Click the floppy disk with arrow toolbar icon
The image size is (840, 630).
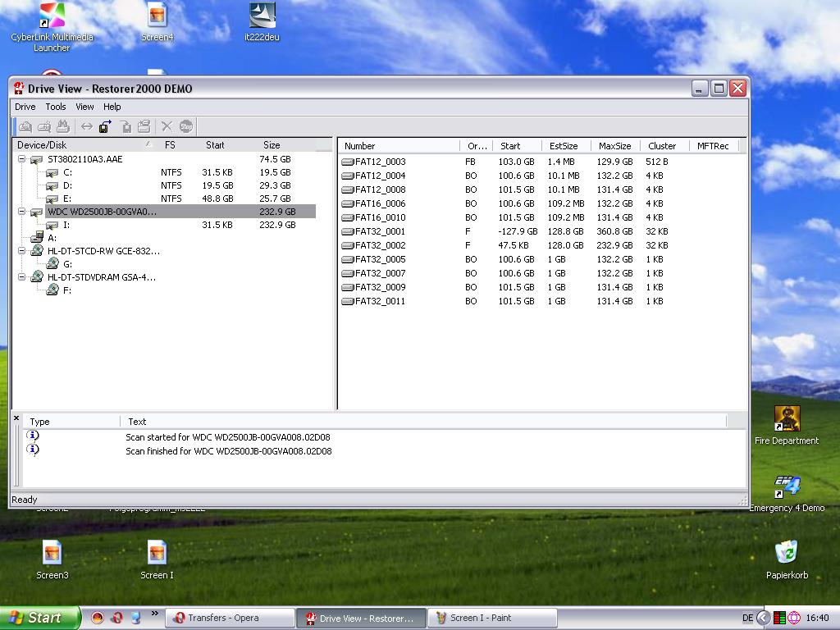coord(105,126)
